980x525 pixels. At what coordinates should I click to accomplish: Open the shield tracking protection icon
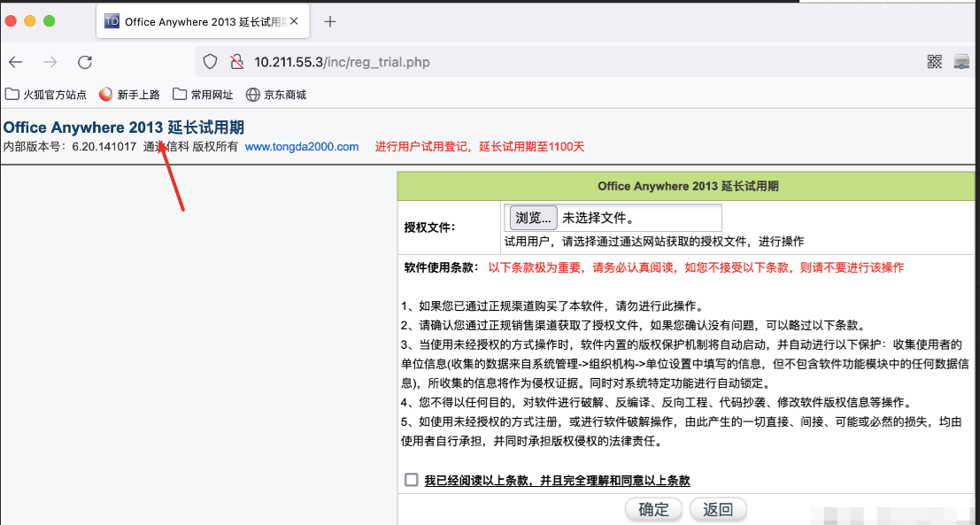pyautogui.click(x=211, y=62)
